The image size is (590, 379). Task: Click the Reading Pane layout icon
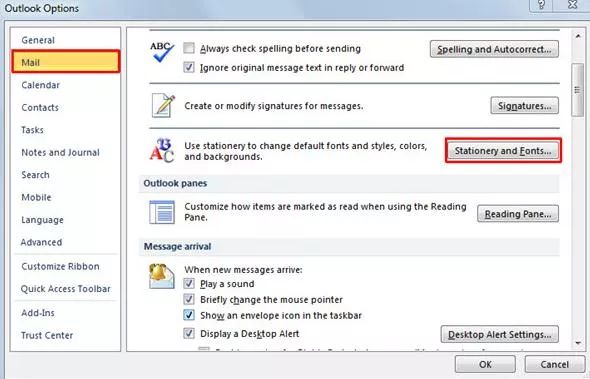click(x=162, y=212)
